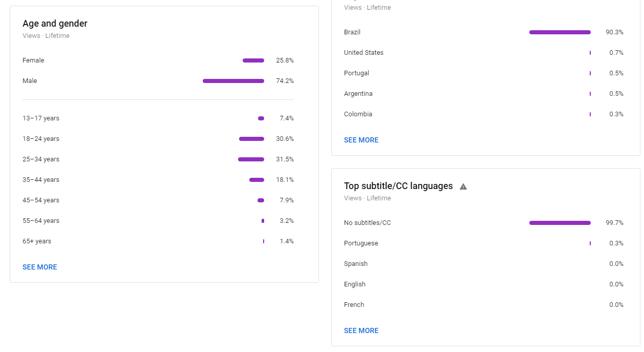The height and width of the screenshot is (352, 644).
Task: Click the Age and gender card title
Action: [55, 24]
